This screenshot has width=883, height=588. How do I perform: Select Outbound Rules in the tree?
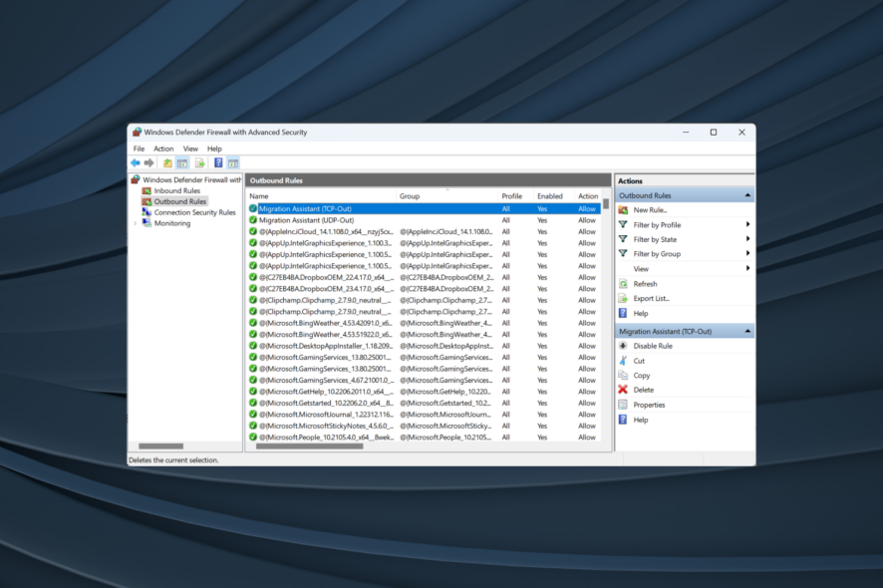[x=180, y=201]
